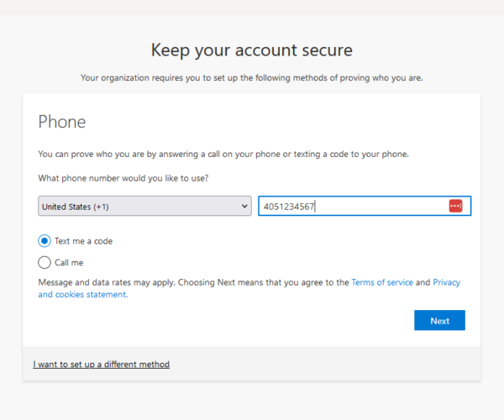Click the "Phone" section heading
Image resolution: width=504 pixels, height=420 pixels.
(62, 122)
